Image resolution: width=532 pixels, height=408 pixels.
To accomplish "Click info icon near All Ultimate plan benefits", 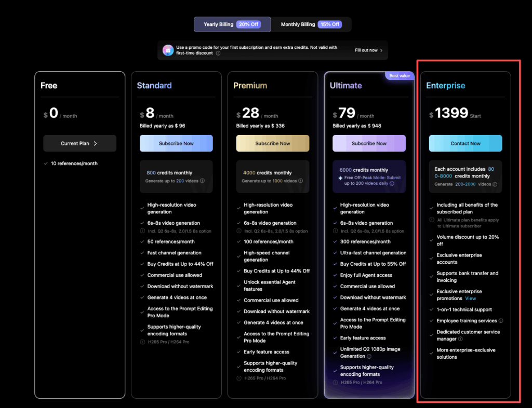I will pos(432,220).
